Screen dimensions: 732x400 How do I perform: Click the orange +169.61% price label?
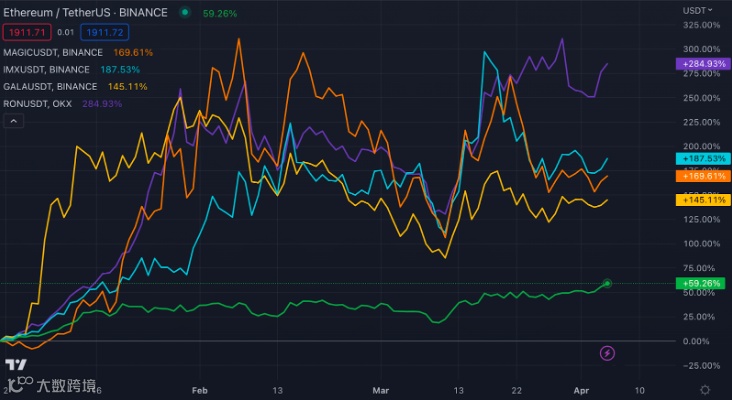tap(703, 176)
